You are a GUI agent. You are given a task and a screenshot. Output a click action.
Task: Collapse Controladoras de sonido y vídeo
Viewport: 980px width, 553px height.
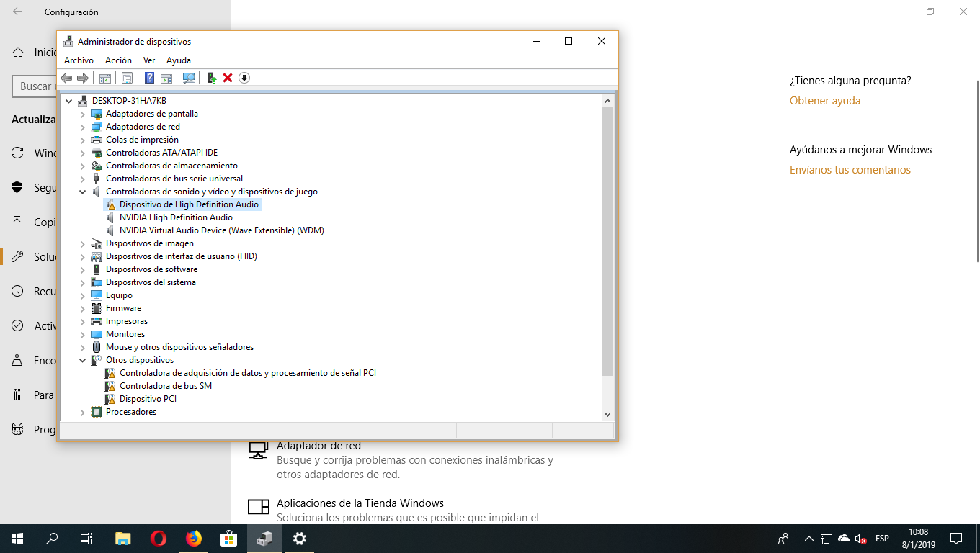point(82,192)
